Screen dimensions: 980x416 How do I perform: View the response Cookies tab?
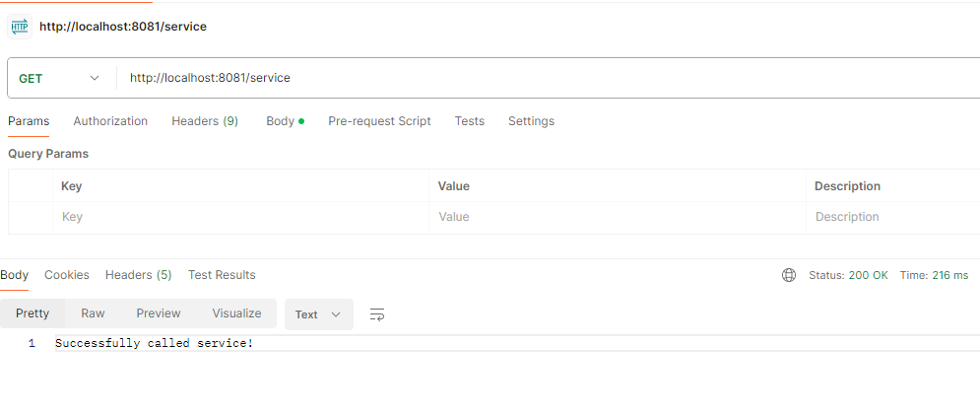click(67, 275)
